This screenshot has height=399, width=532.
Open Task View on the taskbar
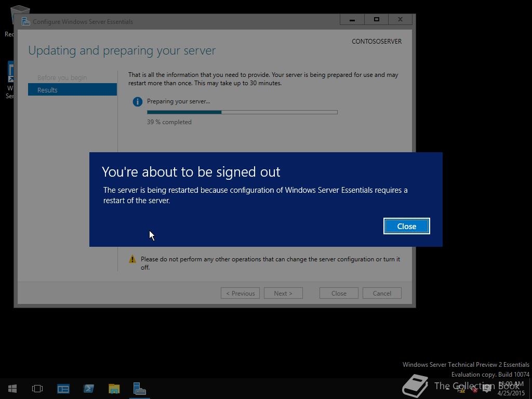click(37, 389)
